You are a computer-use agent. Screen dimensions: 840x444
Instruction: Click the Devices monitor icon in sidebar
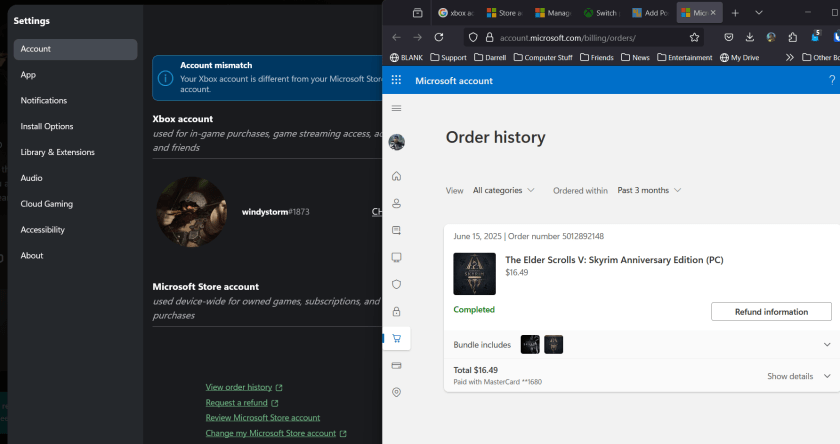(397, 257)
